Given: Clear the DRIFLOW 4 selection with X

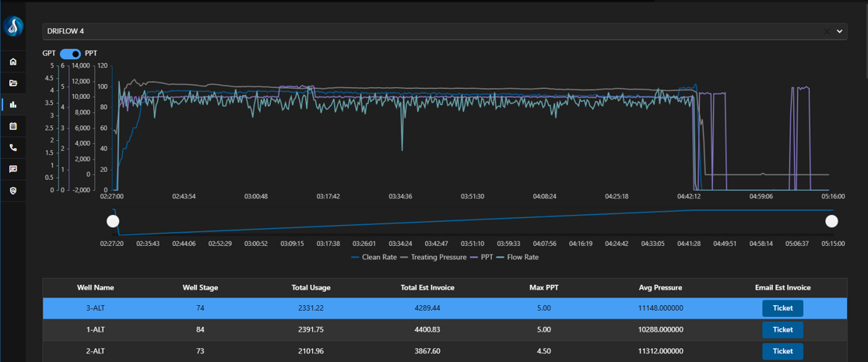Looking at the screenshot, I should (x=827, y=31).
